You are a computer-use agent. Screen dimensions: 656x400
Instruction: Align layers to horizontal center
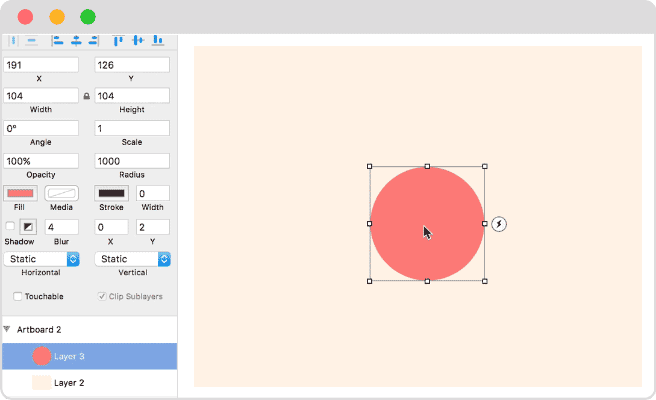coord(76,41)
